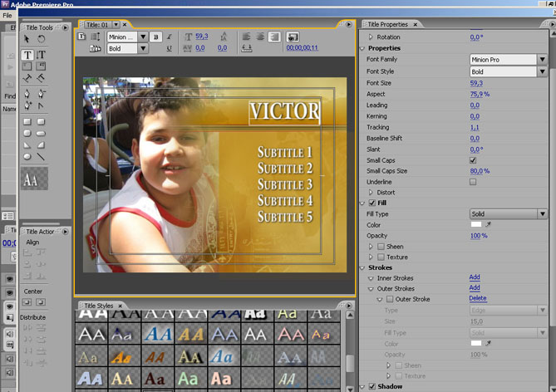The height and width of the screenshot is (392, 556).
Task: Toggle the Small Caps checkbox
Action: click(x=473, y=159)
